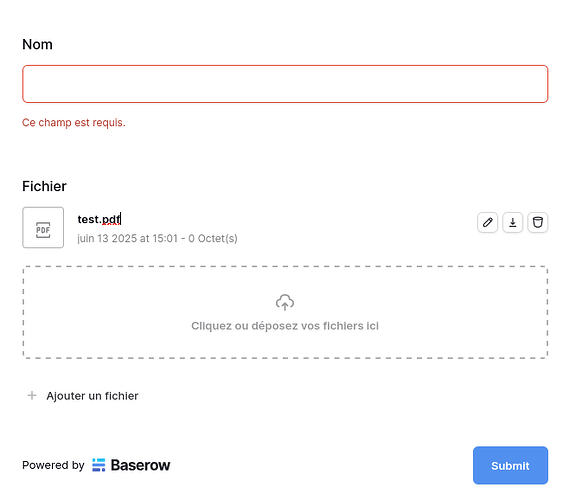
Task: Click the pencil icon to rename test.pdf
Action: [487, 222]
